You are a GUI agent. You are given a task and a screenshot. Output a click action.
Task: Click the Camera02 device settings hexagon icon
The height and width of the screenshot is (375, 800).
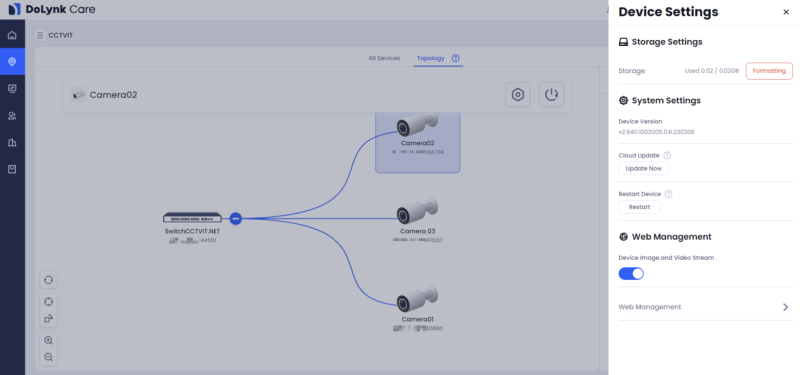518,95
